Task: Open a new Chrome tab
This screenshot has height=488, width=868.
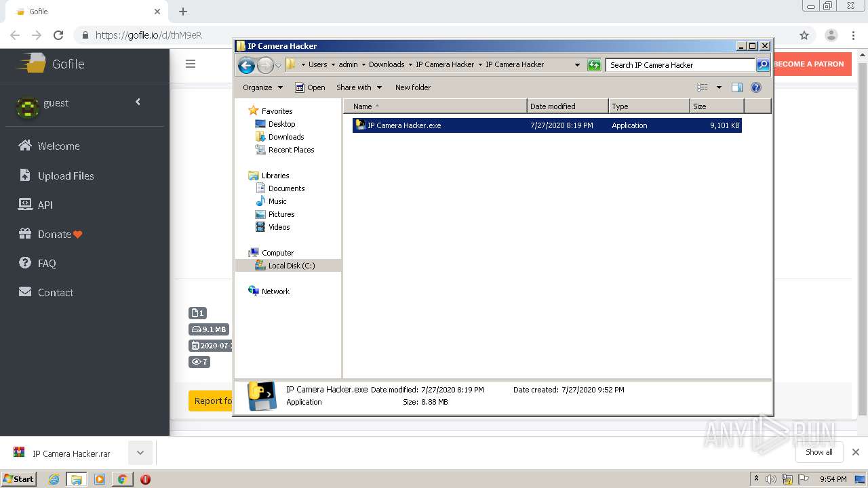Action: coord(183,12)
